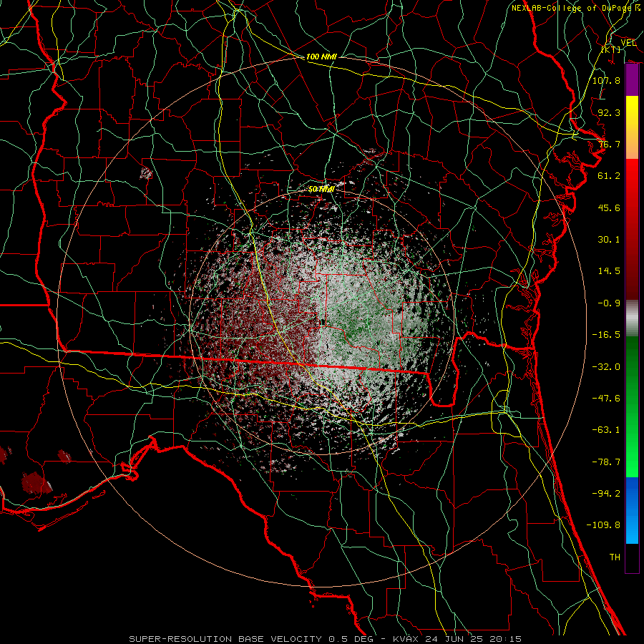Click the -32.0 legend value
644x644 pixels.
click(x=606, y=367)
